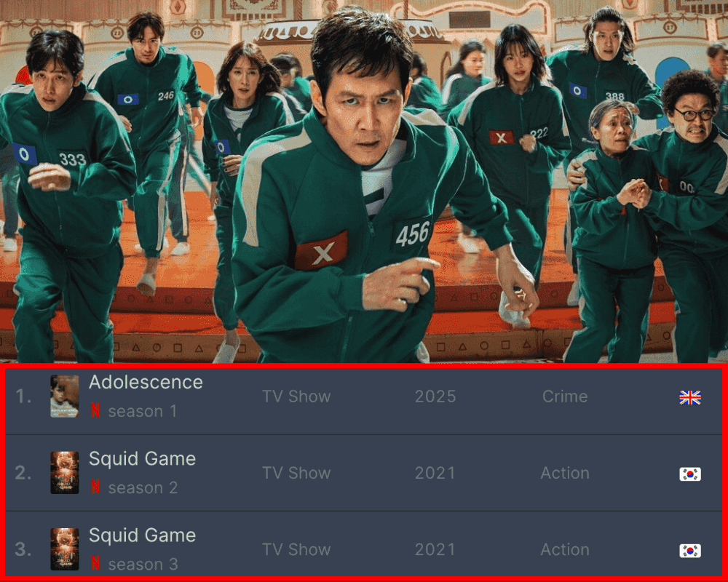This screenshot has height=582, width=728.
Task: Click the Squid Game season 2 poster
Action: click(65, 472)
